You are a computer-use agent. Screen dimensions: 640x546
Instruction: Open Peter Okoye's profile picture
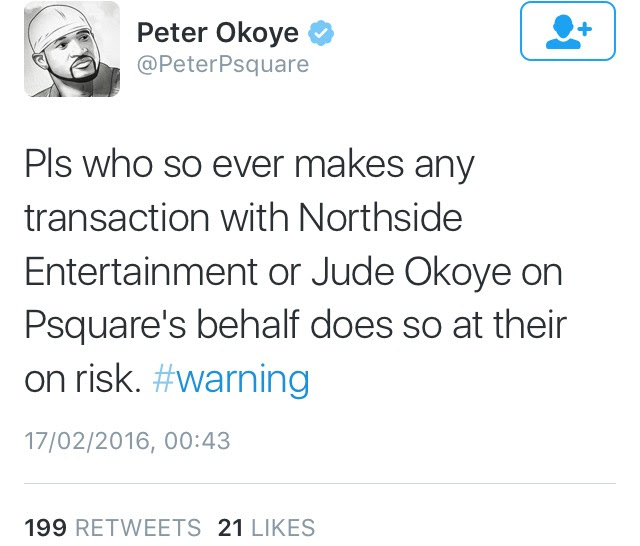click(x=72, y=49)
